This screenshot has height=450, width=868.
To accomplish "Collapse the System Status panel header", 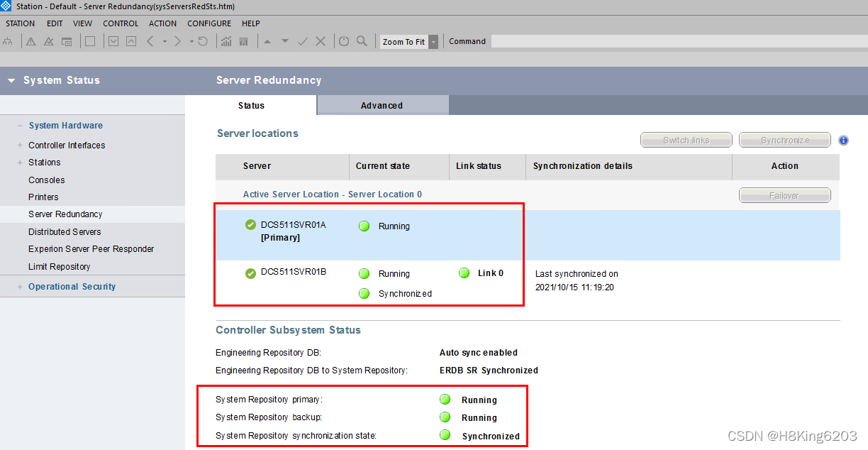I will 11,81.
